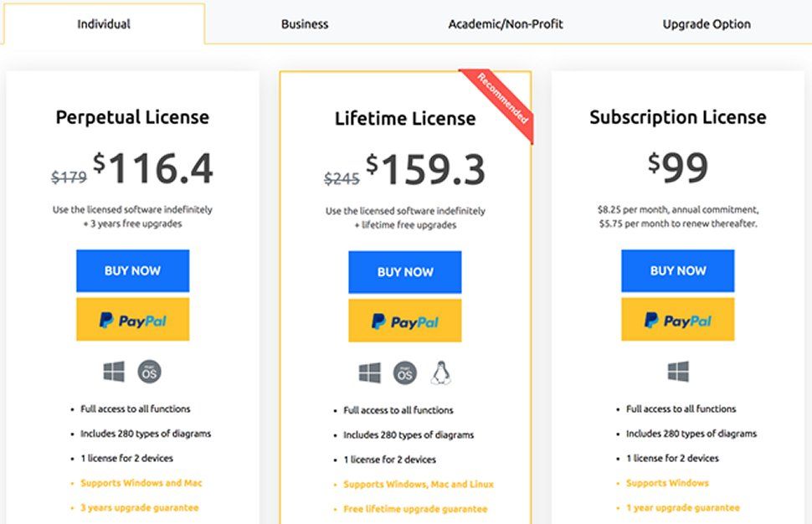Image resolution: width=812 pixels, height=524 pixels.
Task: Pay with PayPal for Lifetime License
Action: 405,321
